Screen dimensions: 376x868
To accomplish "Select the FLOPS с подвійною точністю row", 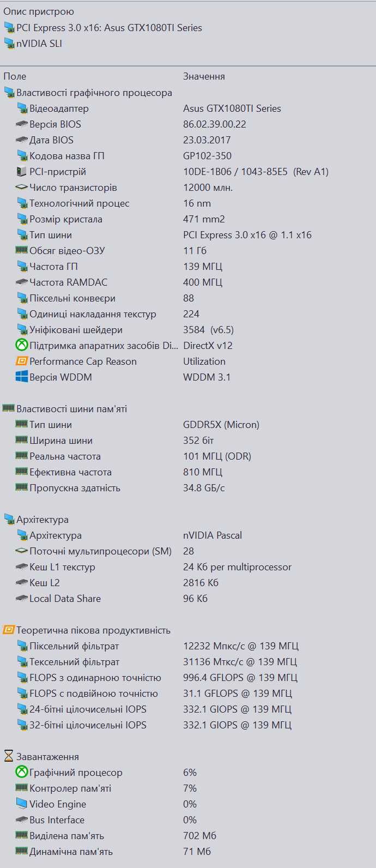I will tap(188, 694).
